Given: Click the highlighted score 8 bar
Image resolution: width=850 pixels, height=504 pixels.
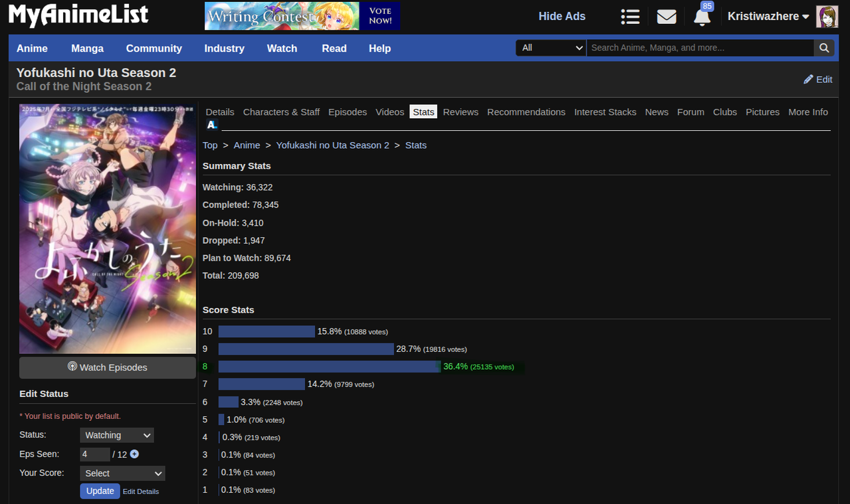Looking at the screenshot, I should point(330,367).
